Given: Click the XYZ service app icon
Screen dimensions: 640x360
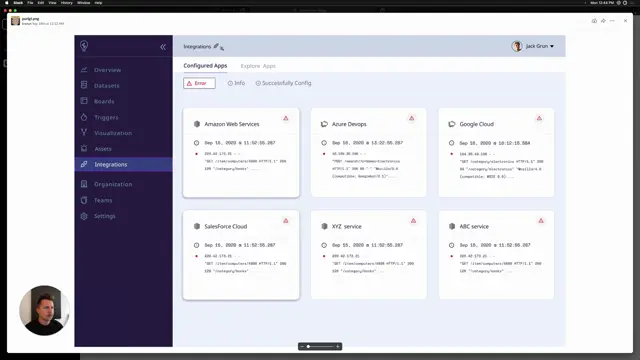Looking at the screenshot, I should point(324,227).
